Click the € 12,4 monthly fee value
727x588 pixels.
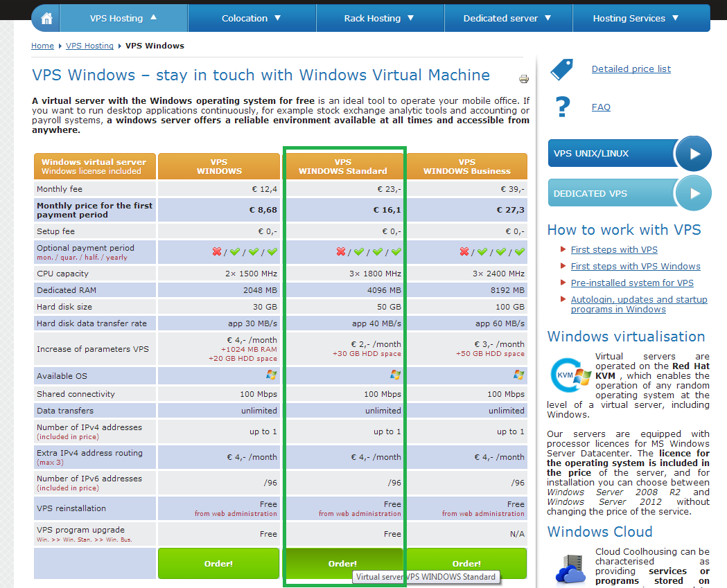264,189
